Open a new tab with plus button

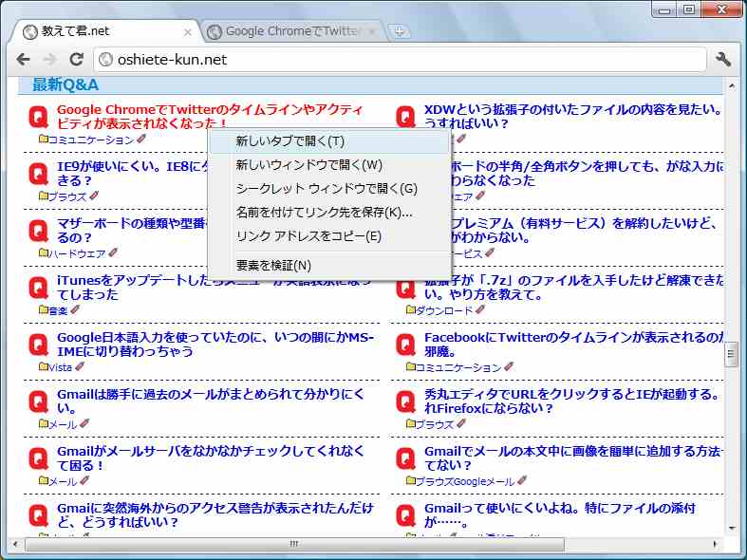point(400,31)
